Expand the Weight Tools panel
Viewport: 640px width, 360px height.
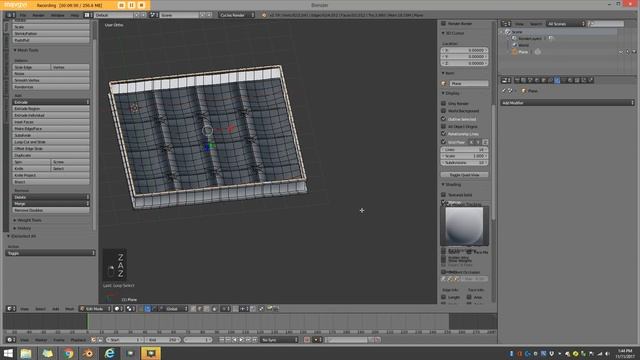point(28,220)
